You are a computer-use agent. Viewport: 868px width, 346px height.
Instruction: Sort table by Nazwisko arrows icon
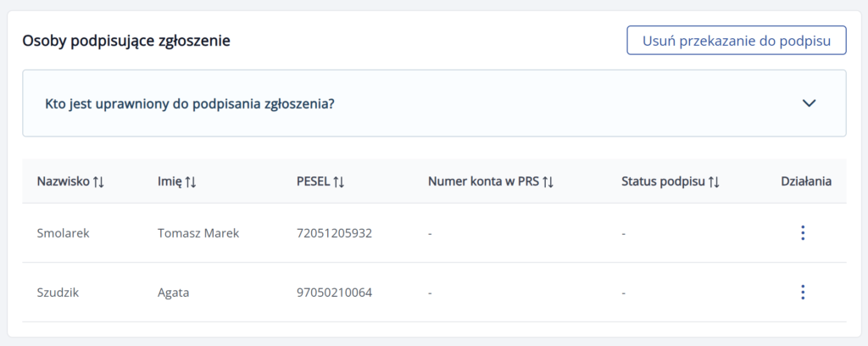pyautogui.click(x=99, y=181)
